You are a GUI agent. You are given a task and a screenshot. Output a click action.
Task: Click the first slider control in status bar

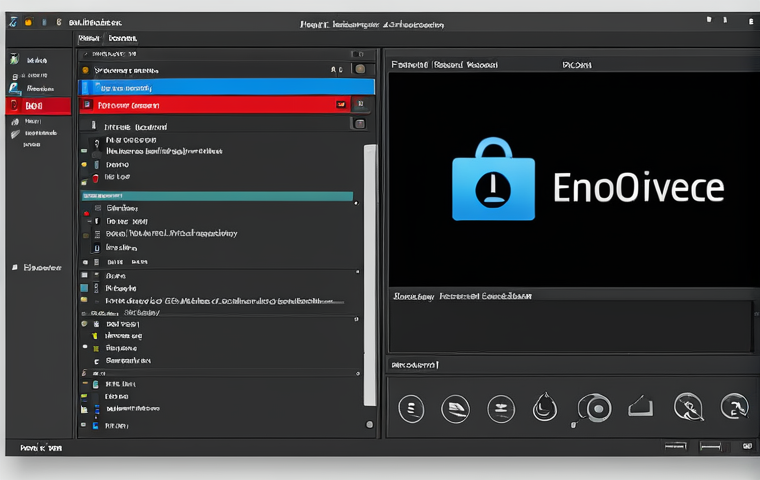coord(676,446)
